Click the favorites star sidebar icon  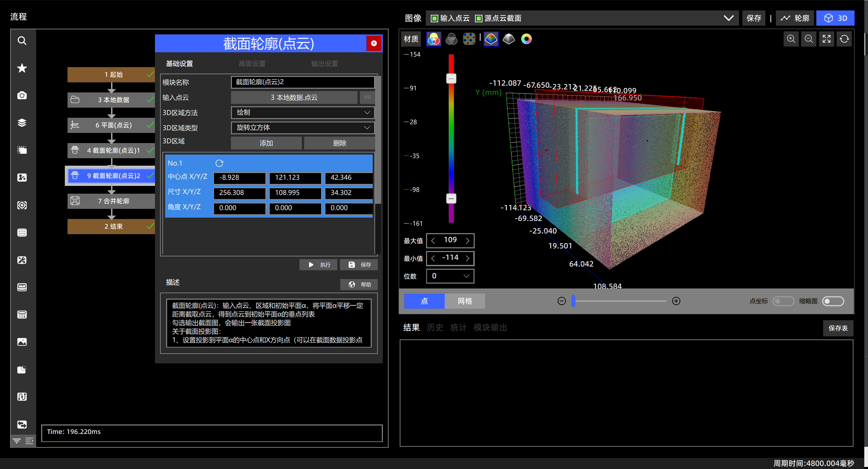click(x=22, y=68)
